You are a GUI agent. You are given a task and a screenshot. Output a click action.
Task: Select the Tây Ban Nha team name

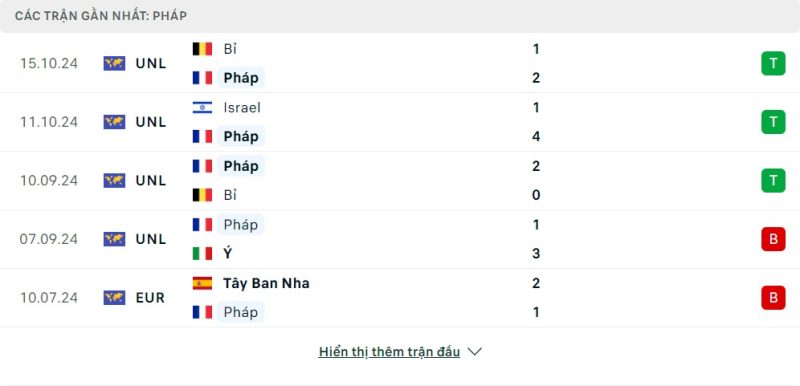[266, 283]
